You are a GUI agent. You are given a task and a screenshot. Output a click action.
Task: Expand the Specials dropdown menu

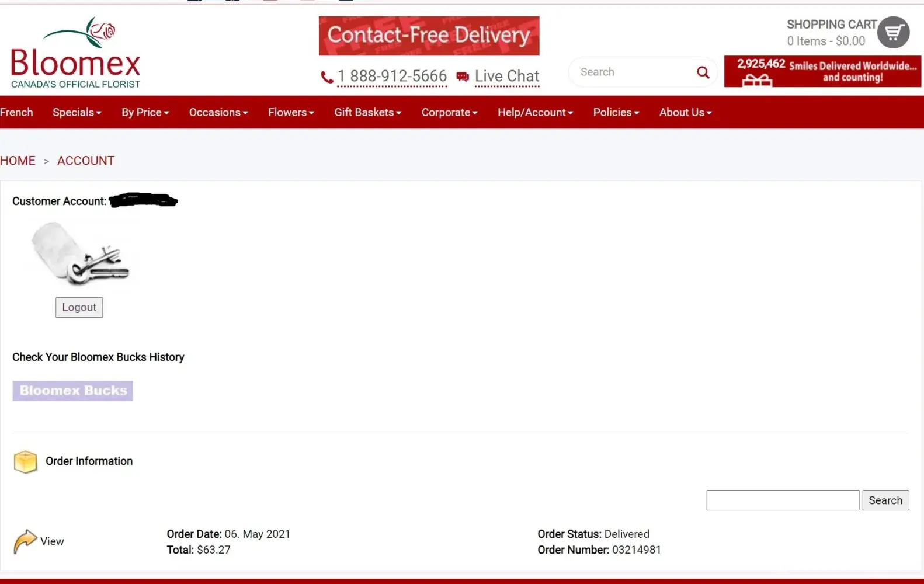pyautogui.click(x=77, y=112)
